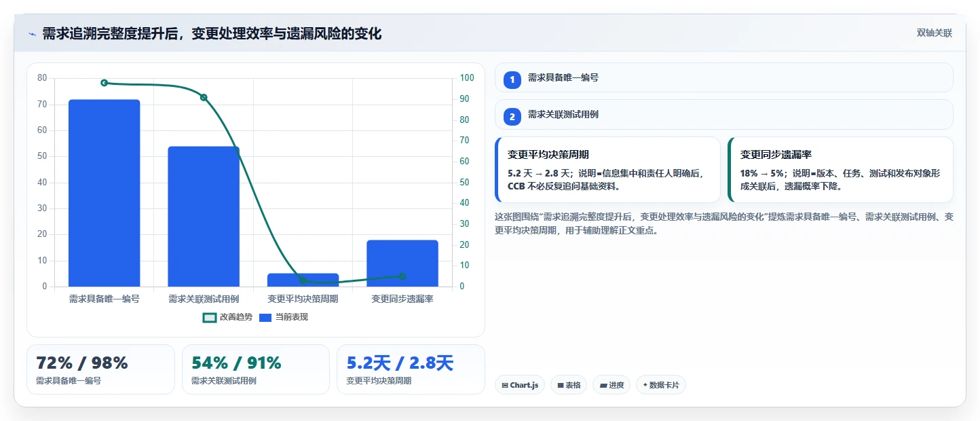Viewport: 980px width, 421px height.
Task: Click the 表格 tag
Action: pyautogui.click(x=569, y=385)
